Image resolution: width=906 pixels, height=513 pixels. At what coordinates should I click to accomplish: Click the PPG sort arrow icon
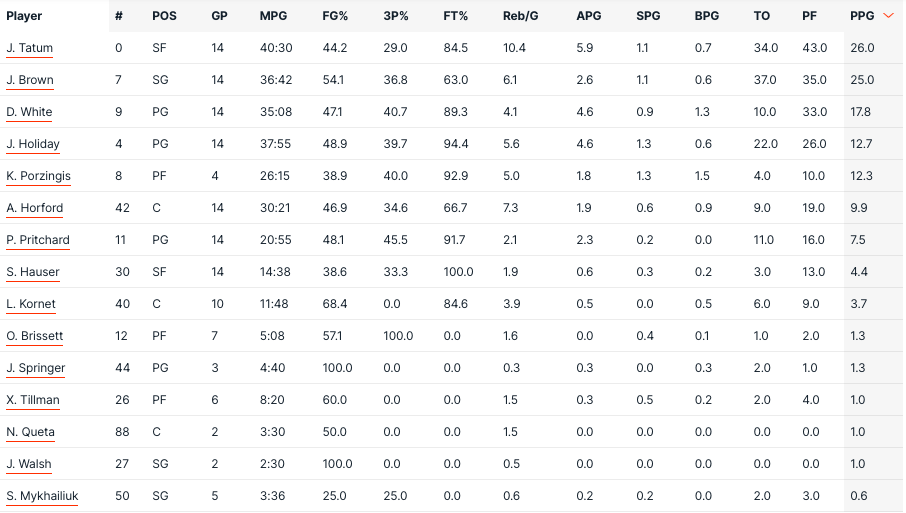(888, 16)
